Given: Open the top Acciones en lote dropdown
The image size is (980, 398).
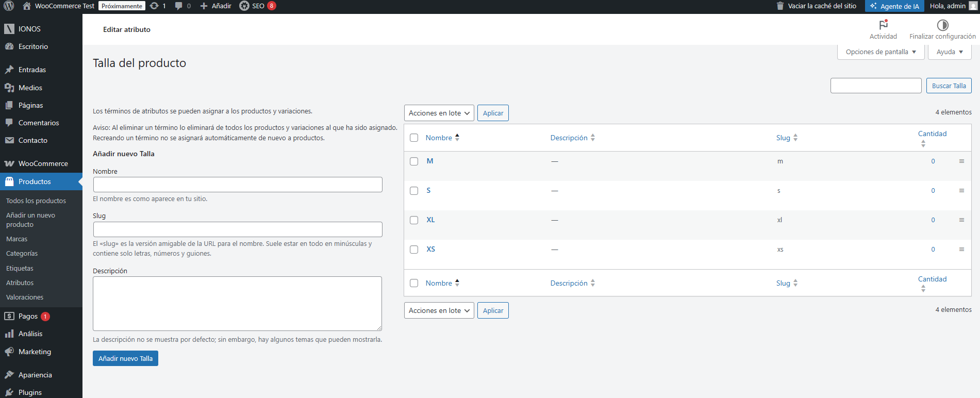Looking at the screenshot, I should (439, 113).
